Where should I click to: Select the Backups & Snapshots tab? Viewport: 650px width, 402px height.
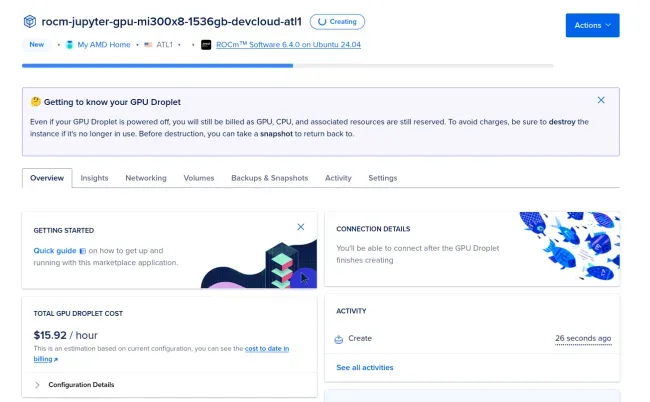click(269, 178)
